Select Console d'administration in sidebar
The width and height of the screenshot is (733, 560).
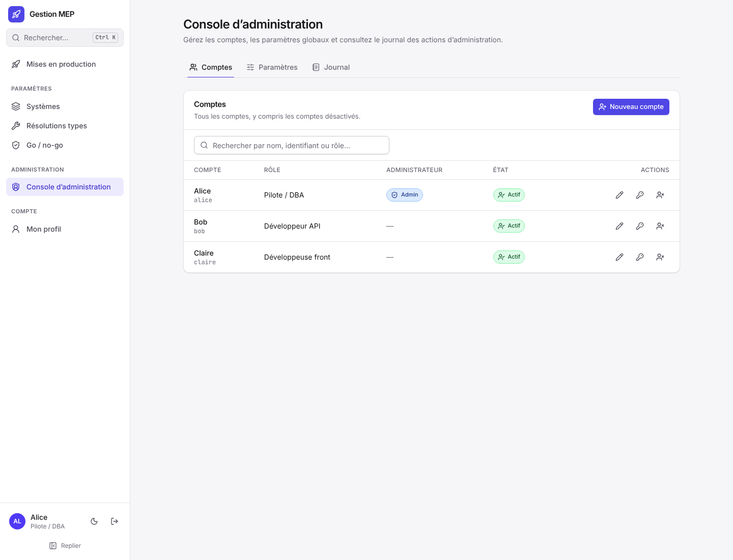65,187
